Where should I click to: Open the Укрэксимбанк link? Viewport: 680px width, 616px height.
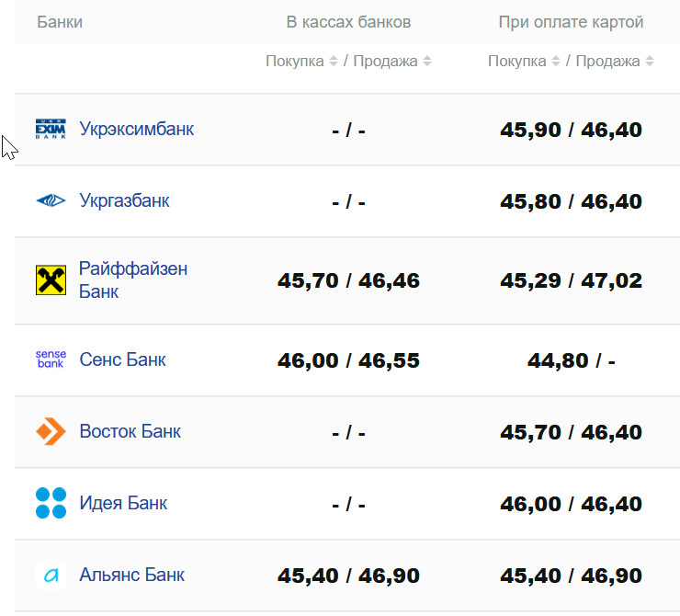(136, 129)
